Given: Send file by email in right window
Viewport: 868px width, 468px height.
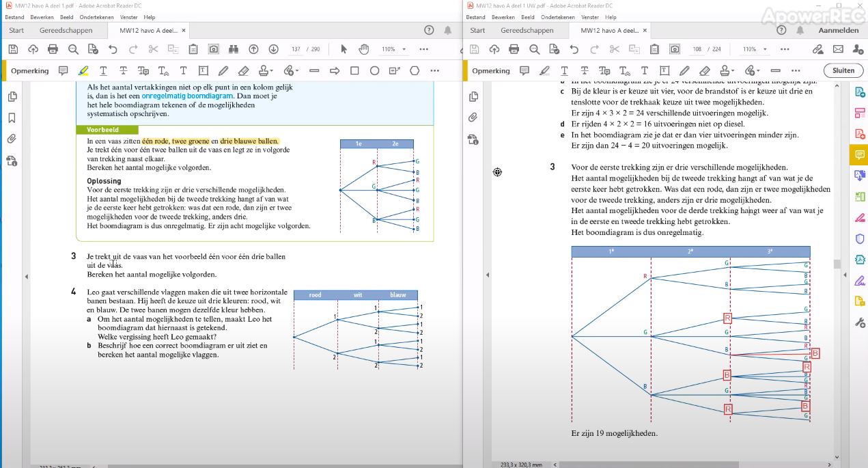Looking at the screenshot, I should tap(838, 49).
